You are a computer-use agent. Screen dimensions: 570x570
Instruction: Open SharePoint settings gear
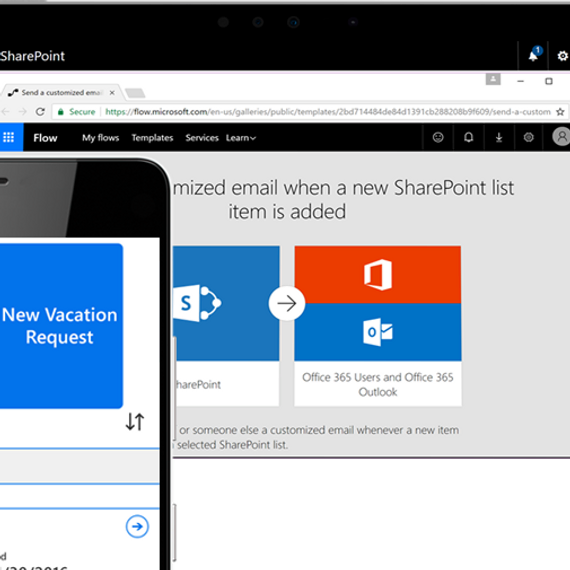pos(562,56)
